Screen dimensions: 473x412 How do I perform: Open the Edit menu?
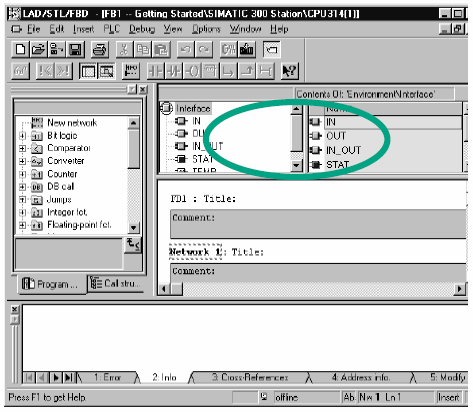coord(57,29)
